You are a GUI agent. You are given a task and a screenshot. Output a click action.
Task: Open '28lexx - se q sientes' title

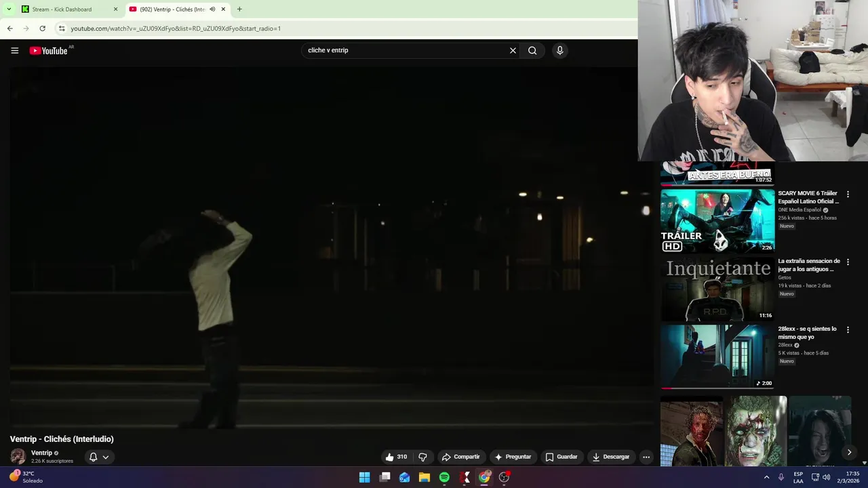click(808, 333)
